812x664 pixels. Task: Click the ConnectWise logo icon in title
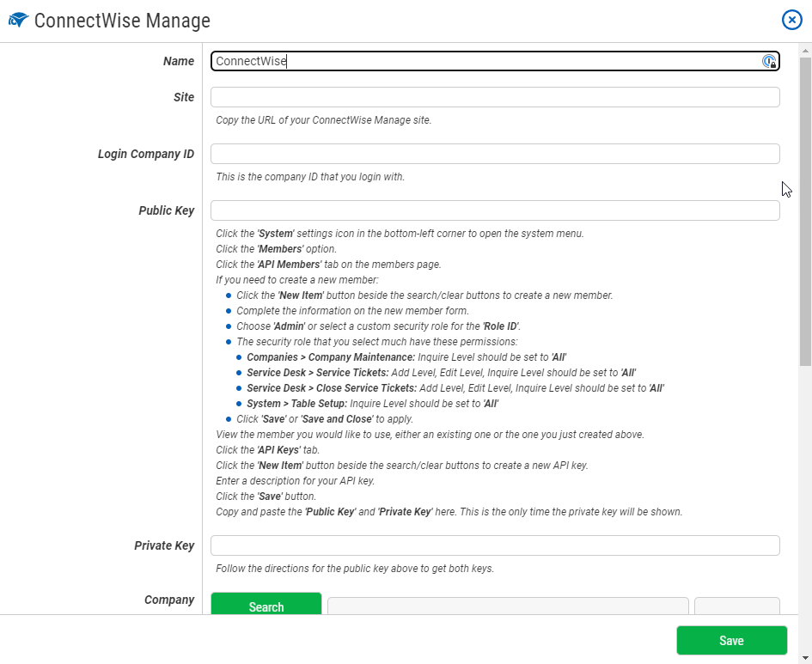(18, 20)
